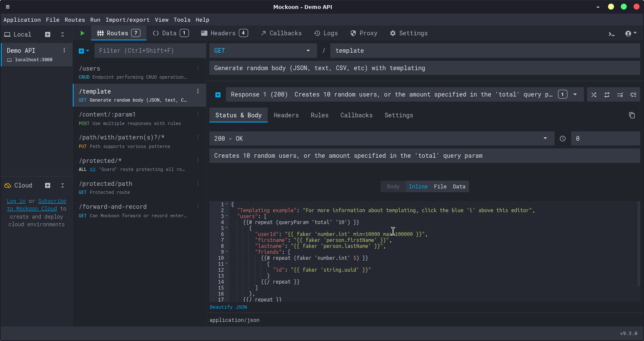Switch to the Data tab
Screen dimensions: 644x341
(x=170, y=33)
